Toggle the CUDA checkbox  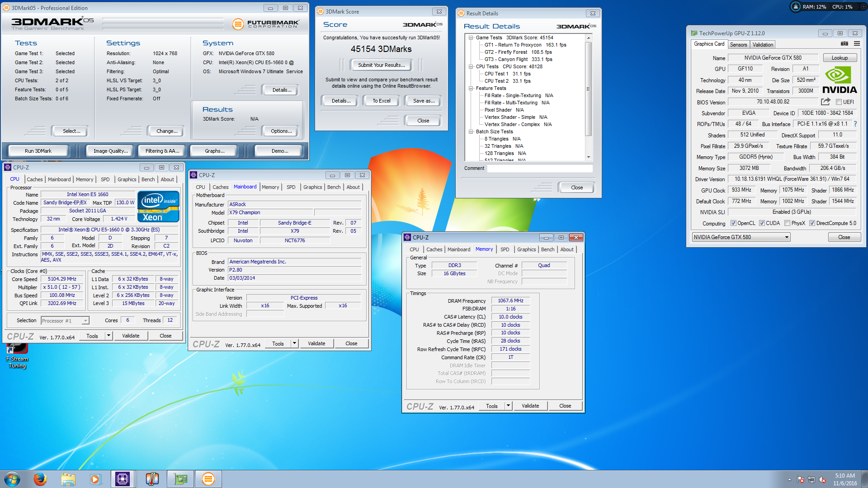(x=762, y=223)
